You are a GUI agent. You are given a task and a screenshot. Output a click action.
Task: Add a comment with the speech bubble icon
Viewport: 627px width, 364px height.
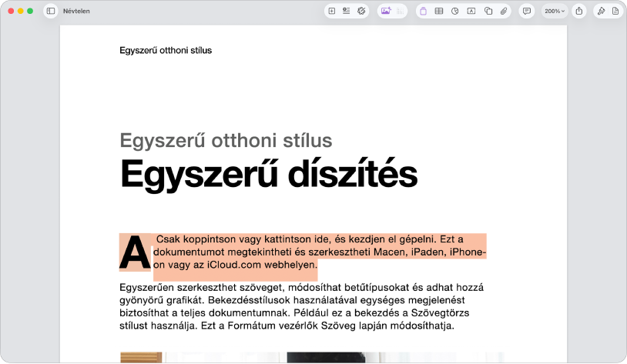tap(527, 12)
